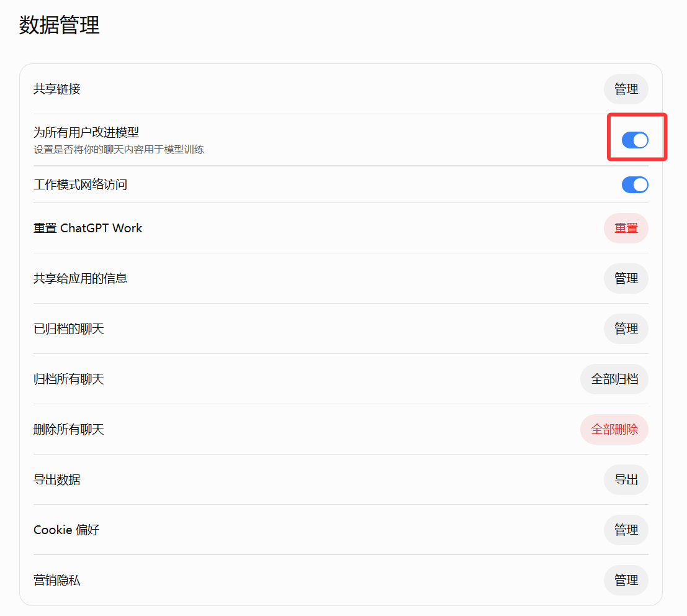Screen dimensions: 687x616
Task: Disable 工作模式网络访问 toggle
Action: pyautogui.click(x=634, y=184)
